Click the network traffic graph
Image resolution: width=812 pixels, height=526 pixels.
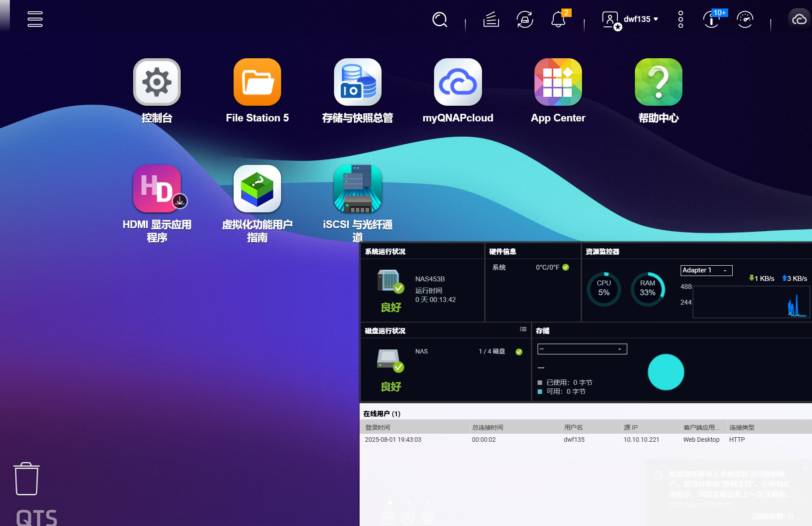pyautogui.click(x=751, y=302)
